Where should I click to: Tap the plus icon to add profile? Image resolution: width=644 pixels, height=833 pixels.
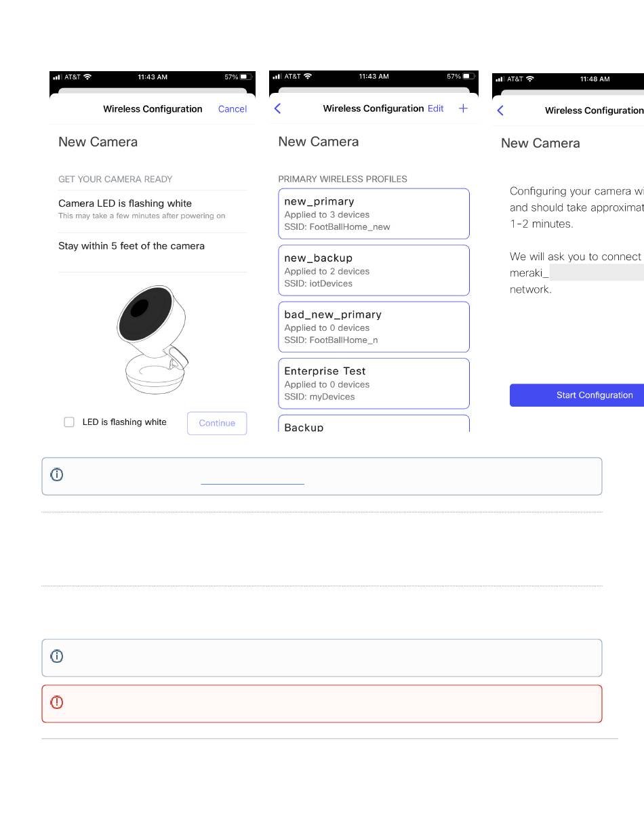[x=463, y=108]
